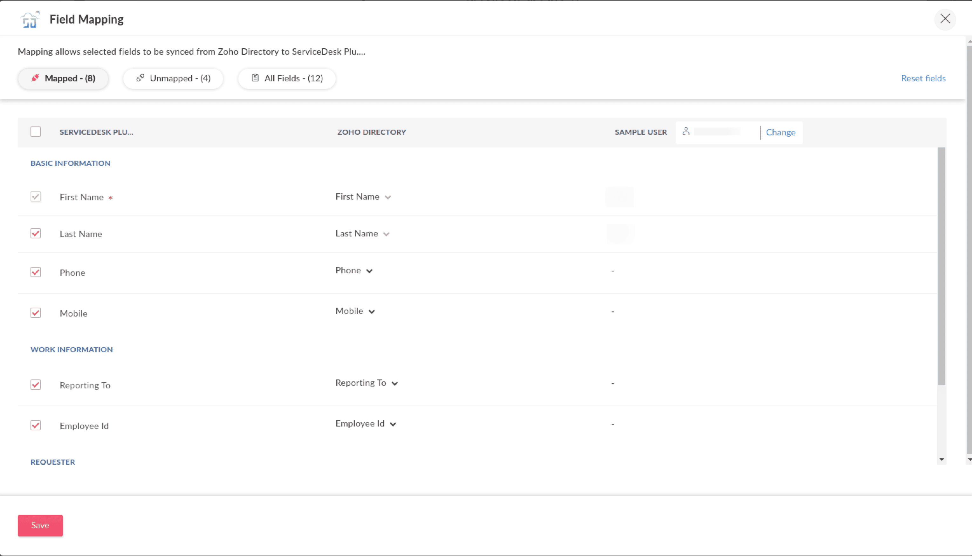972x560 pixels.
Task: Open the Unmapped - (4) tab
Action: 173,79
